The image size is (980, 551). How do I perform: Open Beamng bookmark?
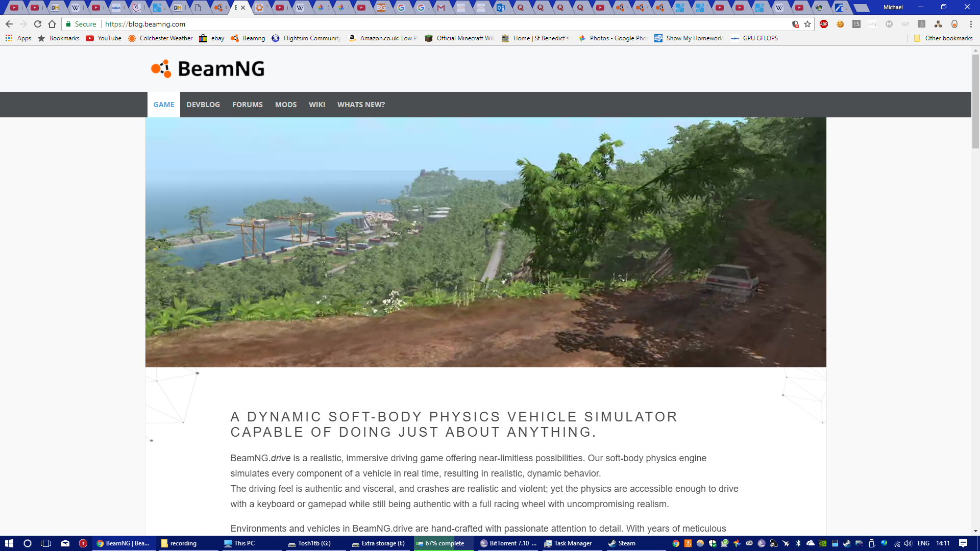(248, 38)
